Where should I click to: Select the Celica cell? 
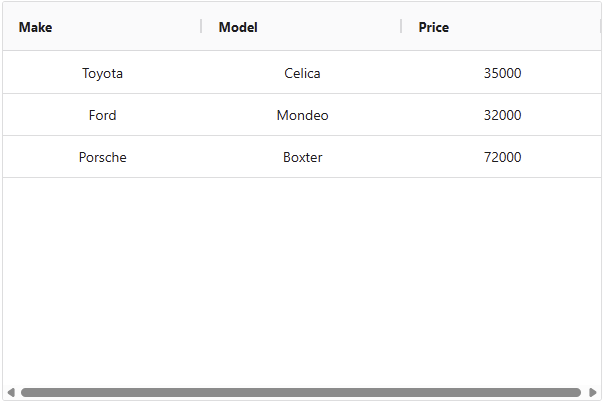pyautogui.click(x=302, y=73)
